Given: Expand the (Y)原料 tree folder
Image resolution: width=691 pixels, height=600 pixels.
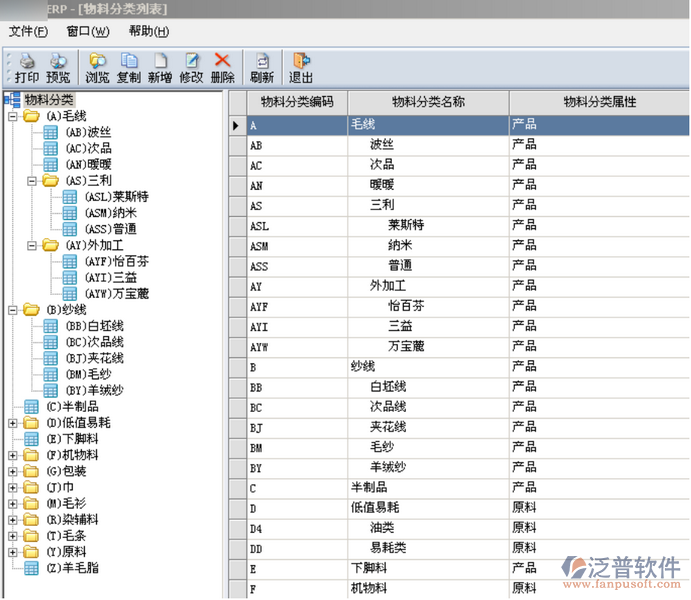Looking at the screenshot, I should [x=12, y=551].
